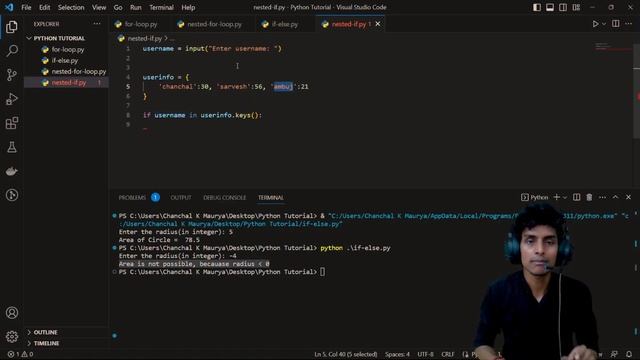The image size is (640, 360).
Task: Open the Source Control view
Action: [x=12, y=75]
